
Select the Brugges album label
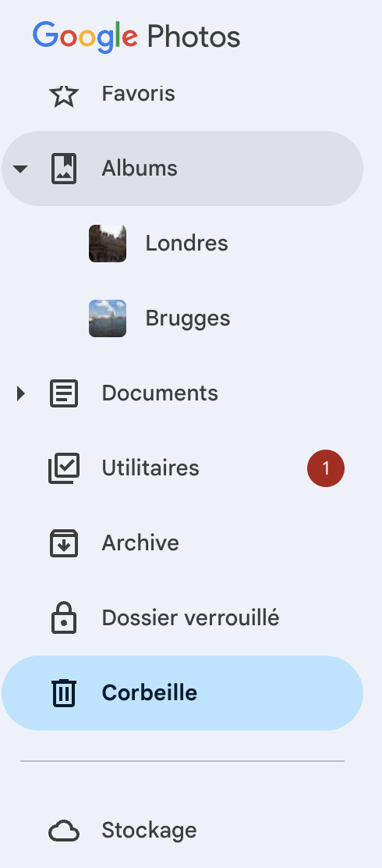[x=187, y=318]
